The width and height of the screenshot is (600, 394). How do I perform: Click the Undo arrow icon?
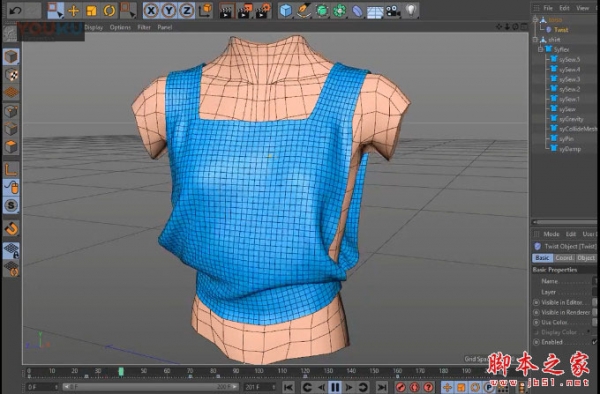15,10
